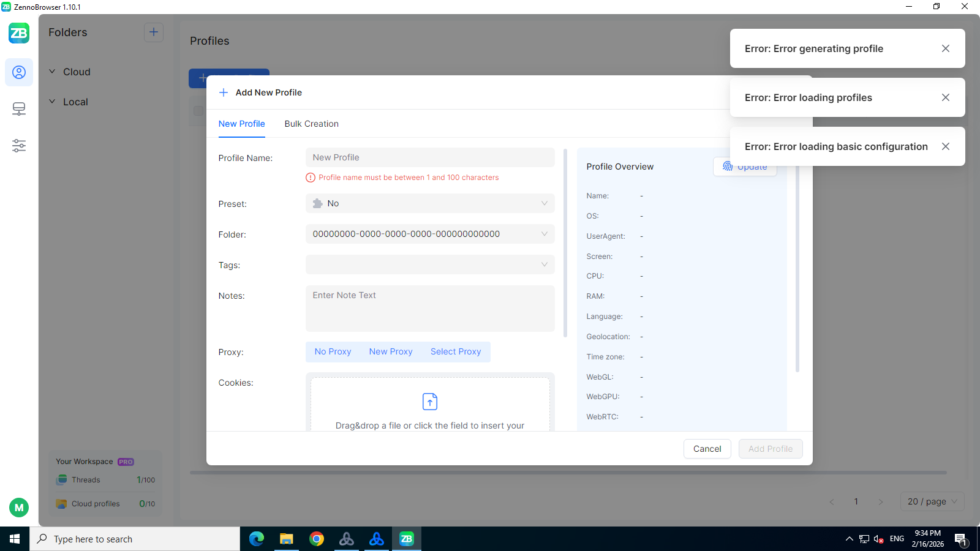
Task: Open the Preset dropdown
Action: (430, 203)
